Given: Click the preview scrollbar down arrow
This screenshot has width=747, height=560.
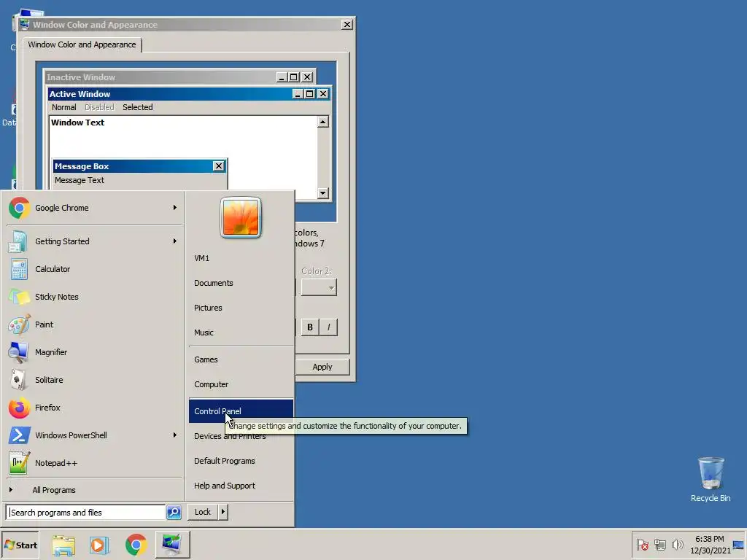Looking at the screenshot, I should pyautogui.click(x=323, y=192).
